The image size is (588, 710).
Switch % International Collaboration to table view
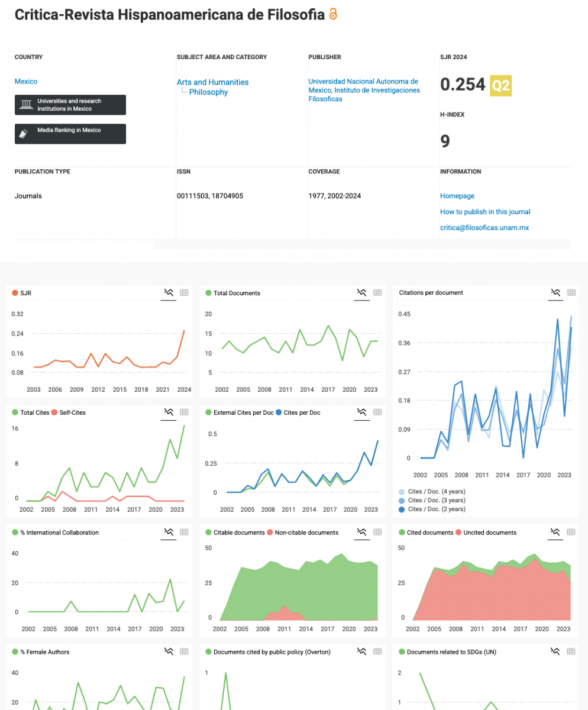(184, 532)
